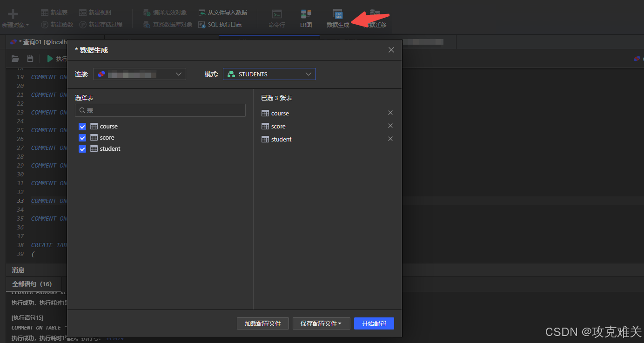Viewport: 644px width, 343px height.
Task: Click 加载配置文件 button
Action: click(262, 323)
